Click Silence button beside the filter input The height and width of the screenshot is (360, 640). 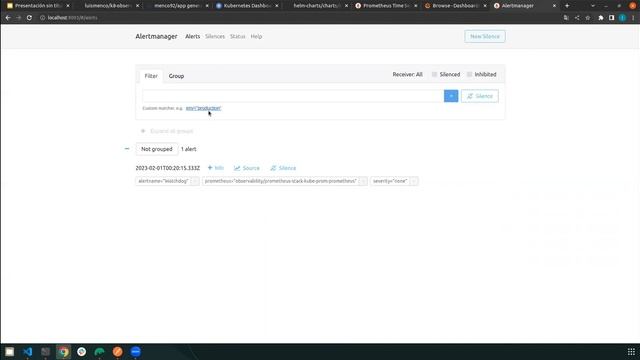click(x=480, y=96)
